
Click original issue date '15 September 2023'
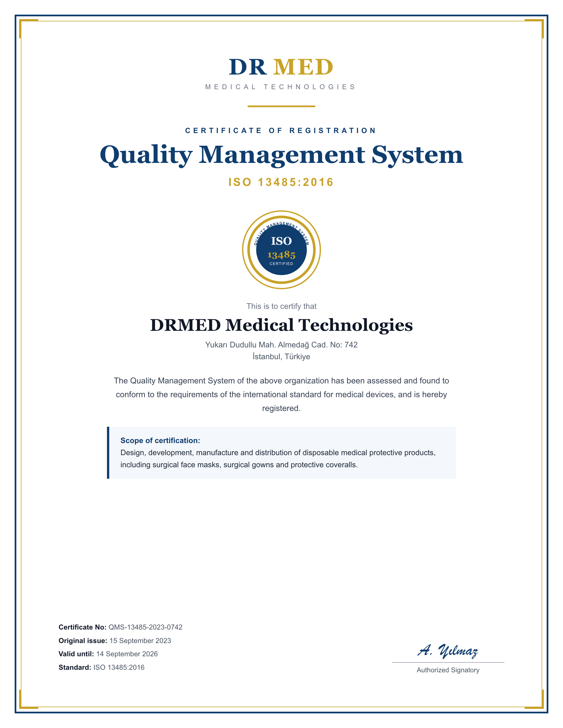[140, 640]
